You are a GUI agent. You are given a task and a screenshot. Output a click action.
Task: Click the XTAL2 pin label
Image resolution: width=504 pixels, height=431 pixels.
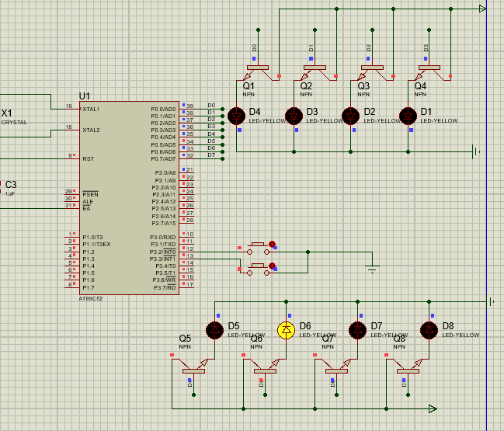pyautogui.click(x=91, y=130)
